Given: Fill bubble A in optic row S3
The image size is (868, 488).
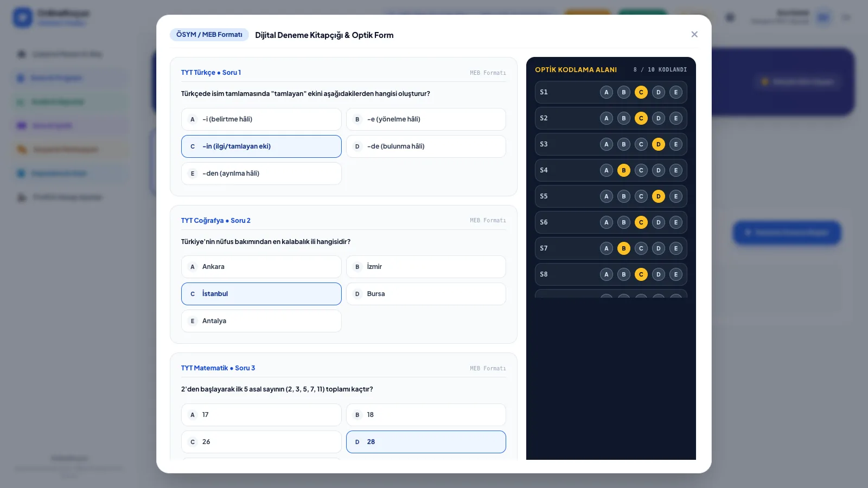Looking at the screenshot, I should tap(607, 144).
